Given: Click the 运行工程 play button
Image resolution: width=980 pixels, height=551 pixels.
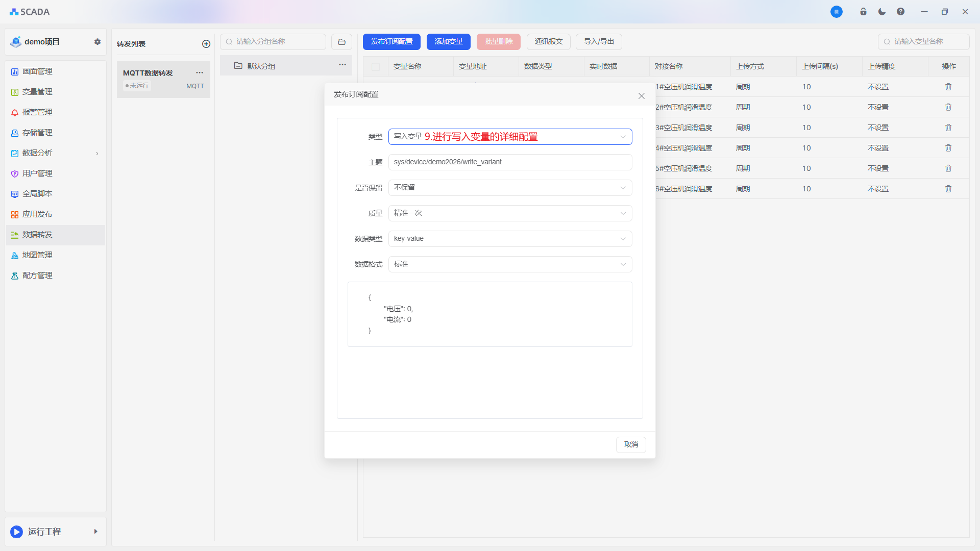Looking at the screenshot, I should pyautogui.click(x=16, y=532).
